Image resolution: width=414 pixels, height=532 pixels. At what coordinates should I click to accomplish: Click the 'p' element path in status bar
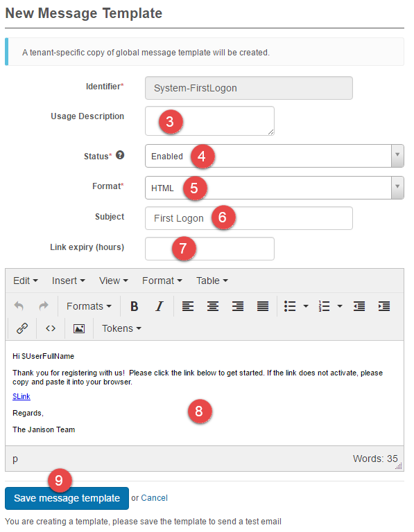pyautogui.click(x=15, y=459)
